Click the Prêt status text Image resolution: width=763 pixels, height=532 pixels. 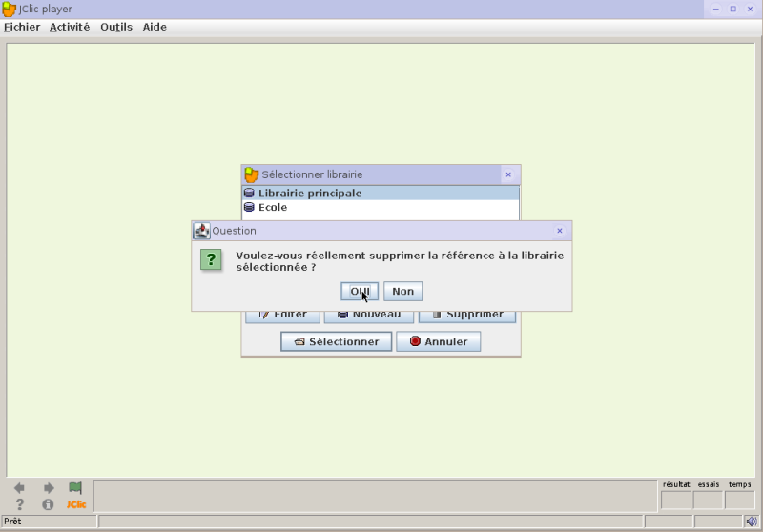(x=12, y=522)
